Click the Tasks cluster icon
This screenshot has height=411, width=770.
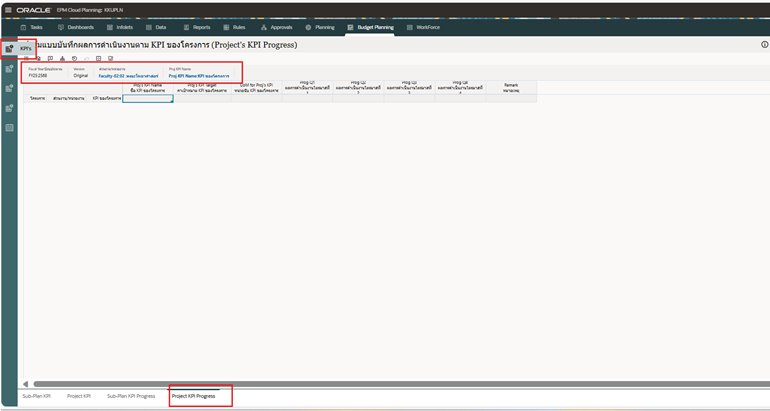click(23, 27)
